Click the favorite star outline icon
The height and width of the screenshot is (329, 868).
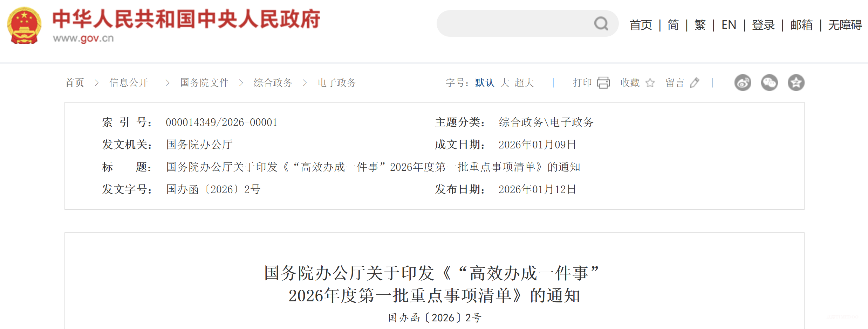(x=650, y=83)
